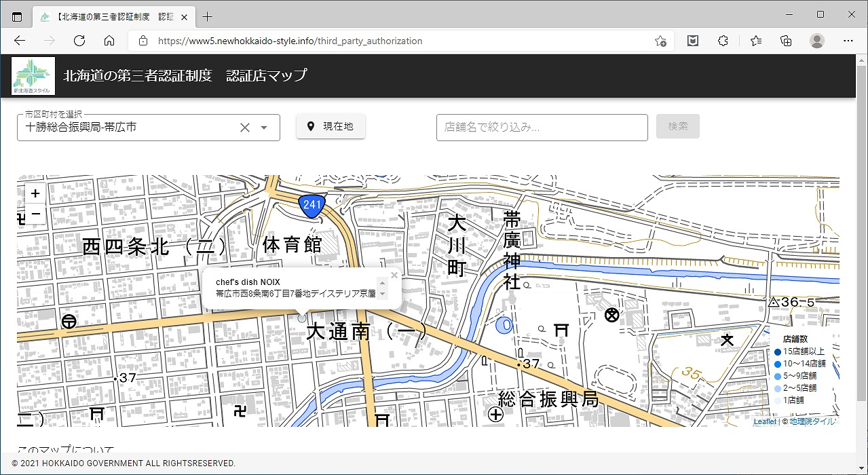Click the store marker under the popup
Image resolution: width=868 pixels, height=475 pixels.
coord(302,318)
